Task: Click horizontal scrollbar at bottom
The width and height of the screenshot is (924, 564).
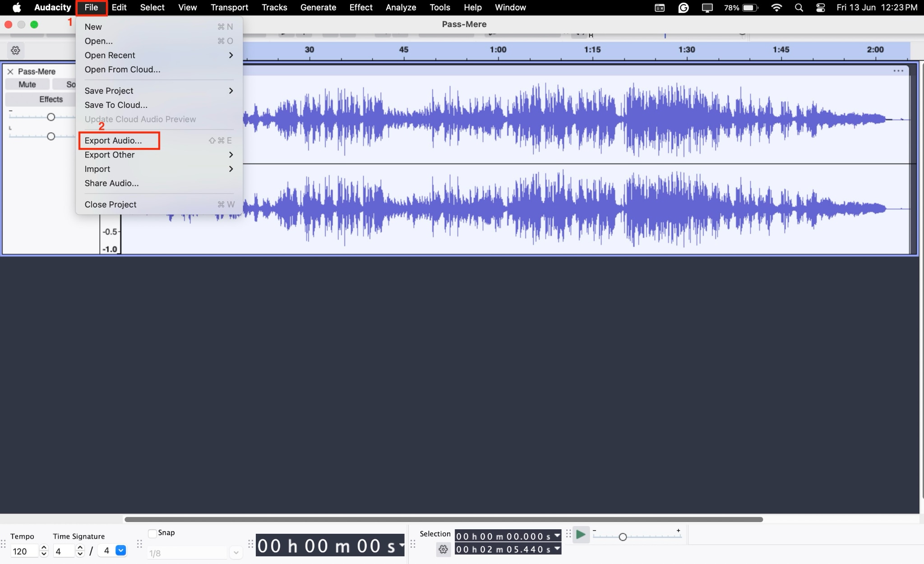Action: coord(444,519)
